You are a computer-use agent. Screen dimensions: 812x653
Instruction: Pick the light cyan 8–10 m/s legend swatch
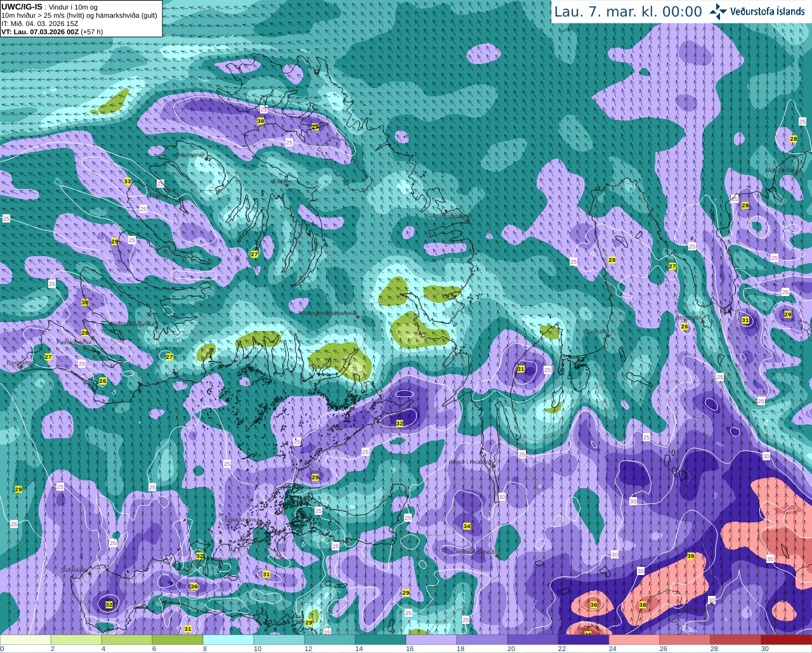(x=228, y=640)
